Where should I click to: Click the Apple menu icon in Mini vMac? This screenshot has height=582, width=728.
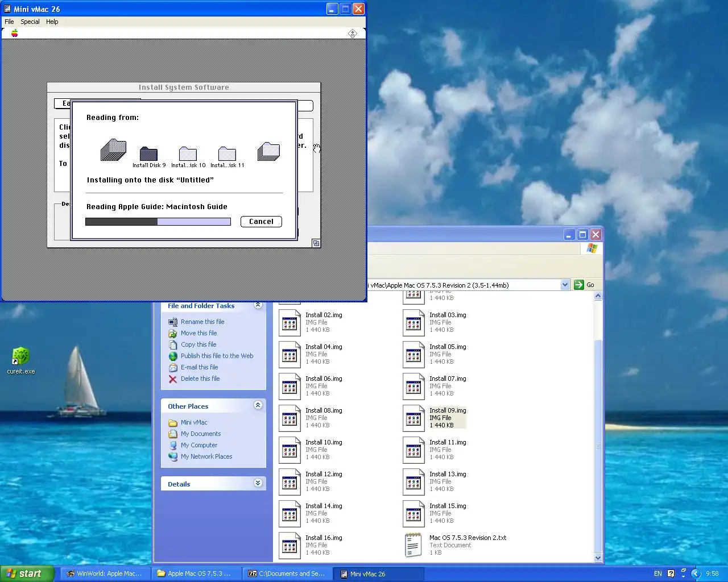pos(15,34)
